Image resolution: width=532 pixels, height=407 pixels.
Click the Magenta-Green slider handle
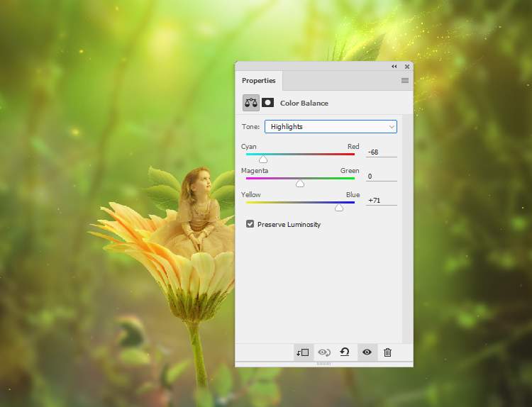click(x=300, y=184)
